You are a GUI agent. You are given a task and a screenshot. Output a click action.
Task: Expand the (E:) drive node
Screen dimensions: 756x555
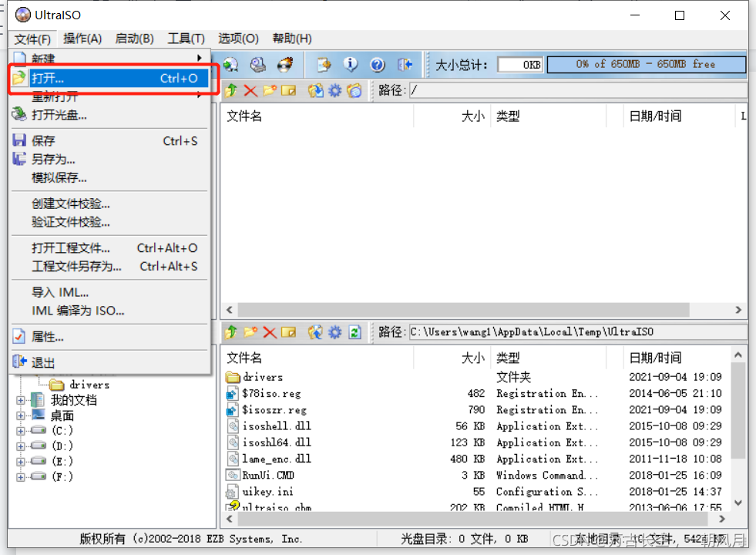(x=20, y=462)
